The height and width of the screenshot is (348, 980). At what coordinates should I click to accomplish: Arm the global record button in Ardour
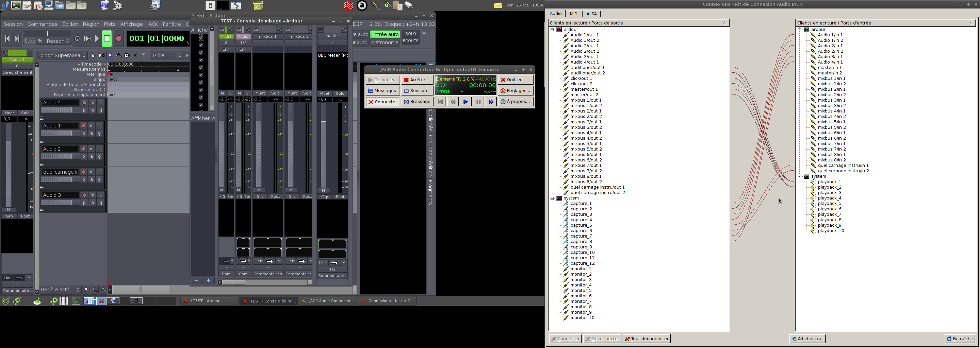119,39
